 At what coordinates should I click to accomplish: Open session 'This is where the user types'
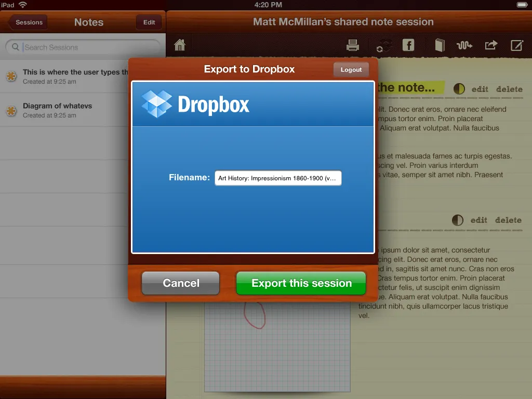[x=64, y=76]
